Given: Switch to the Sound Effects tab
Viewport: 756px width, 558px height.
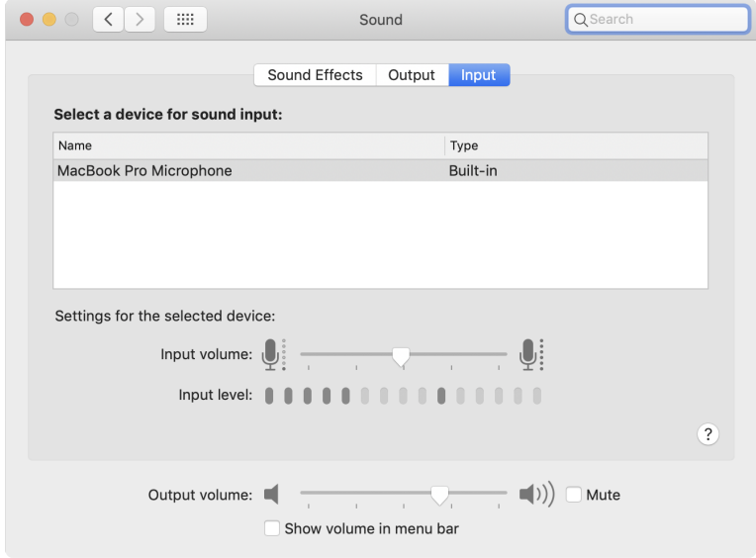Looking at the screenshot, I should click(315, 75).
